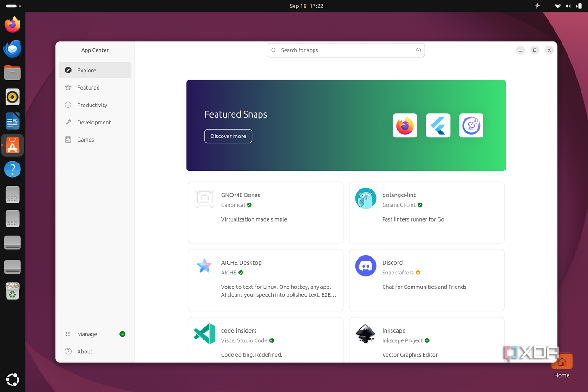Viewport: 588px width, 392px height.
Task: Open the accessibility menu in top bar
Action: click(537, 6)
